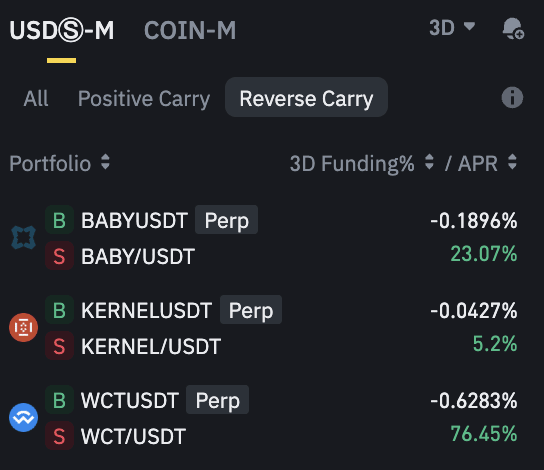
Task: Select the Positive Carry filter
Action: tap(144, 99)
